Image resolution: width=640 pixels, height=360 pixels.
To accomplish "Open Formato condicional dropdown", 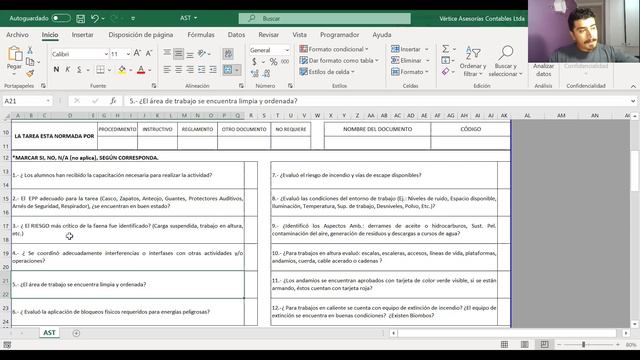I will [334, 49].
